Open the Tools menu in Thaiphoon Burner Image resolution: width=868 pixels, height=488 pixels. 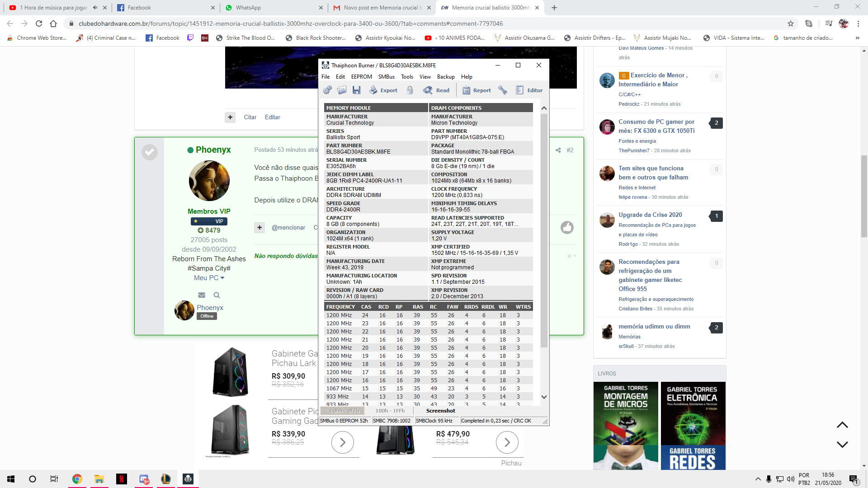407,77
